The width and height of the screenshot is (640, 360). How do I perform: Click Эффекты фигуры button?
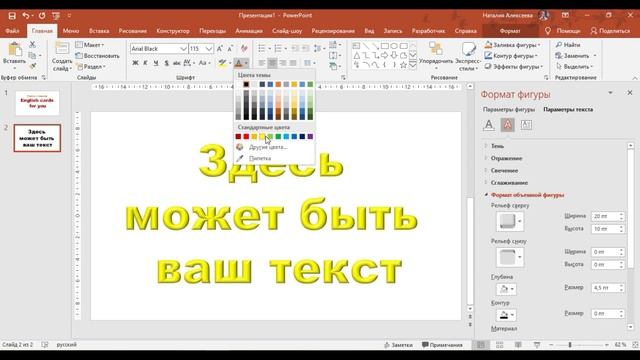tap(514, 66)
